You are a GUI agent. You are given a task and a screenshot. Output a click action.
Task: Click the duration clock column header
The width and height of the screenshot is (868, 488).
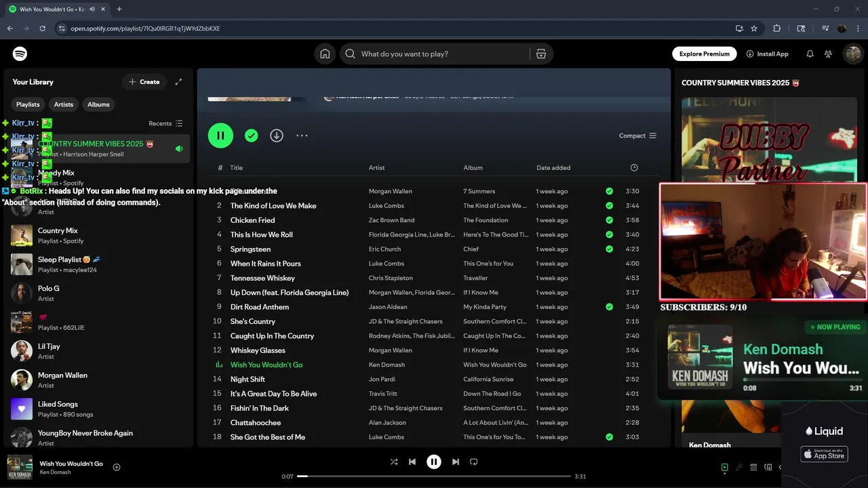(634, 167)
